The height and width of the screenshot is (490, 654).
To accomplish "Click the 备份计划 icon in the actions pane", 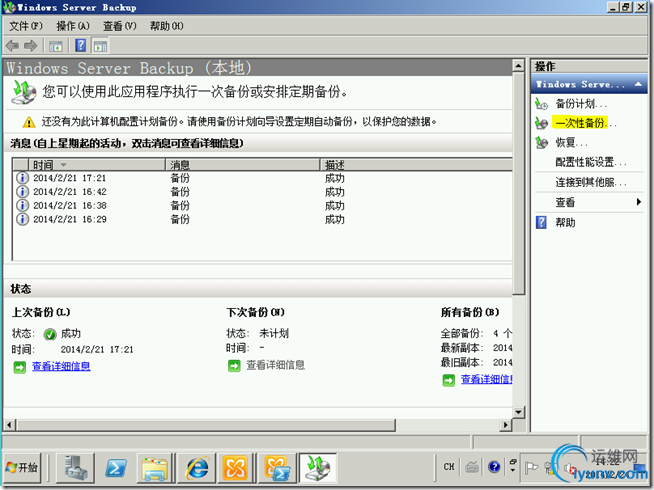I will click(541, 103).
